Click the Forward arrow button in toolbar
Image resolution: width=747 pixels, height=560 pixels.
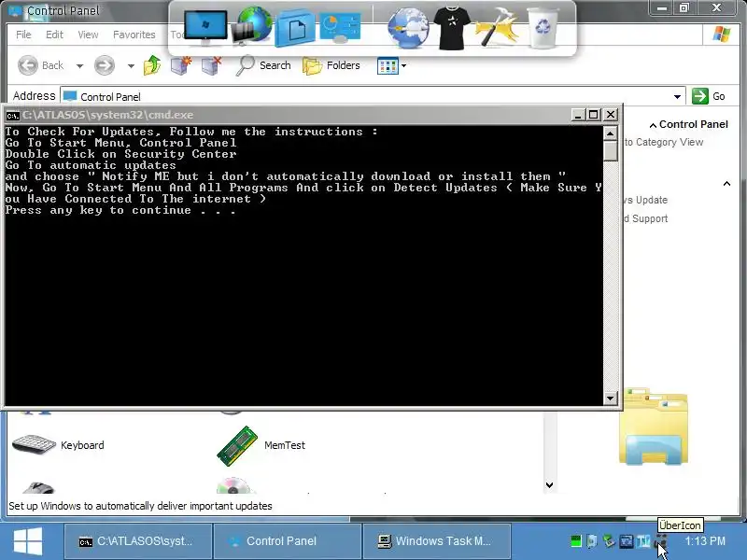click(x=105, y=65)
